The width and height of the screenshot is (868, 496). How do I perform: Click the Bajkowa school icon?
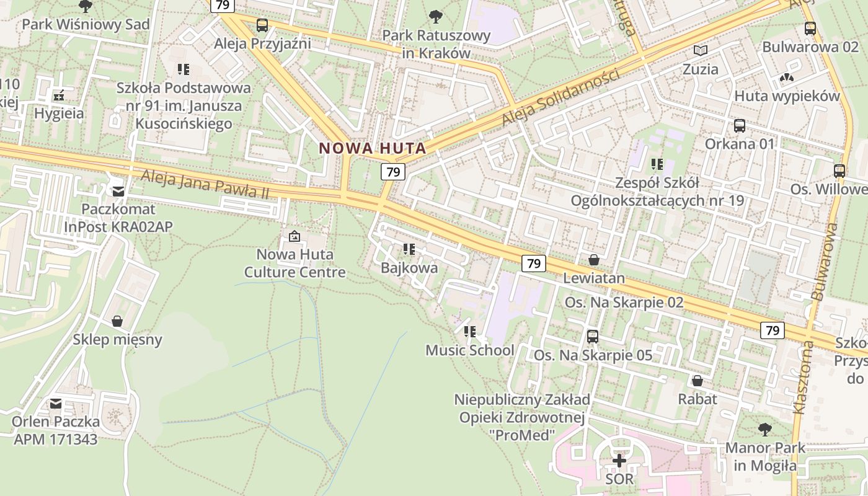(x=409, y=249)
